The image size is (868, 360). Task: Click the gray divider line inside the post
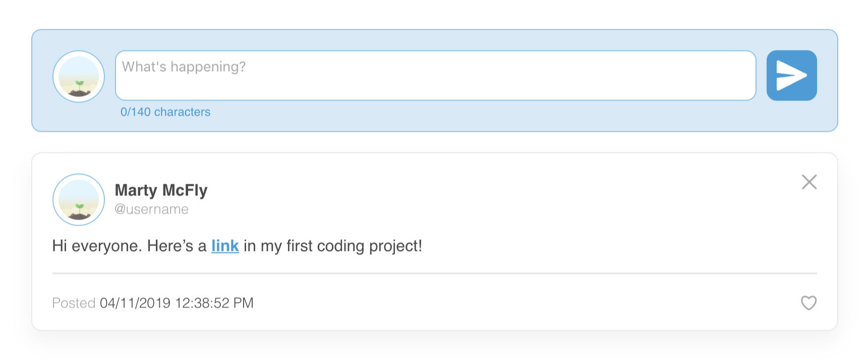[x=434, y=273]
